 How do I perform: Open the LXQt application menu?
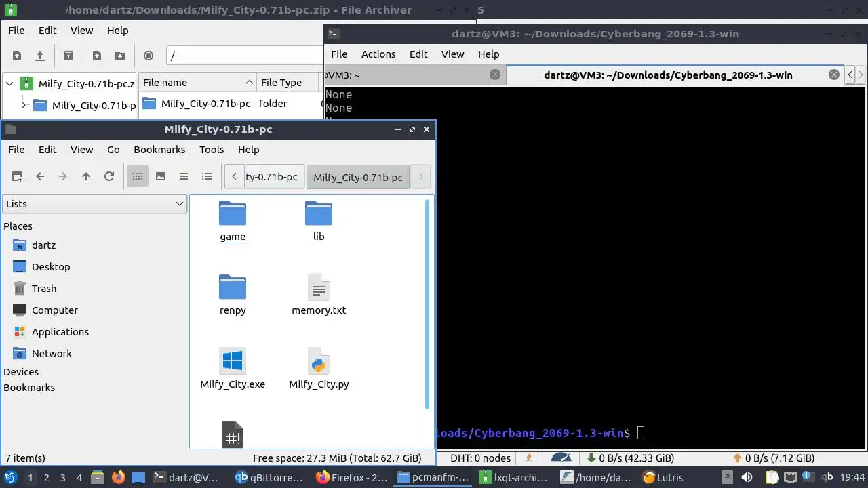coord(11,477)
